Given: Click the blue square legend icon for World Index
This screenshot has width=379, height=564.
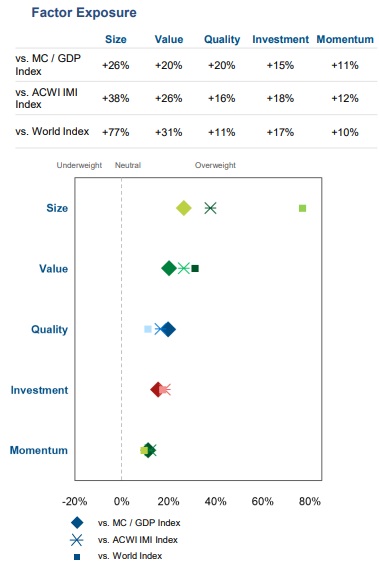Looking at the screenshot, I should click(77, 557).
